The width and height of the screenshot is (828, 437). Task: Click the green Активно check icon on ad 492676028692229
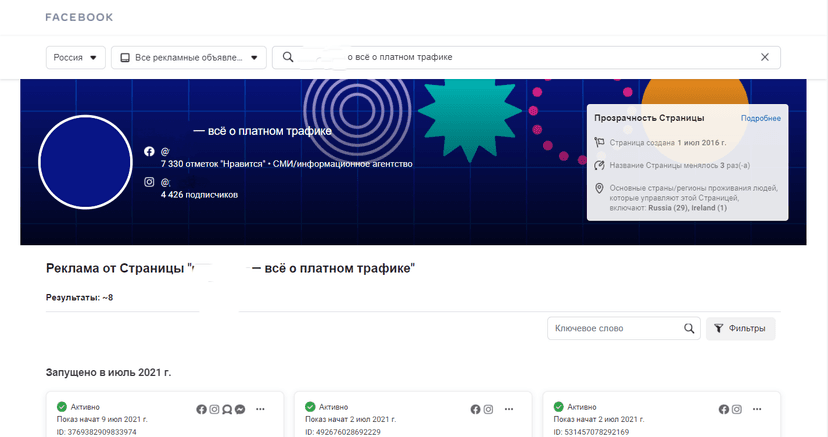pos(310,406)
